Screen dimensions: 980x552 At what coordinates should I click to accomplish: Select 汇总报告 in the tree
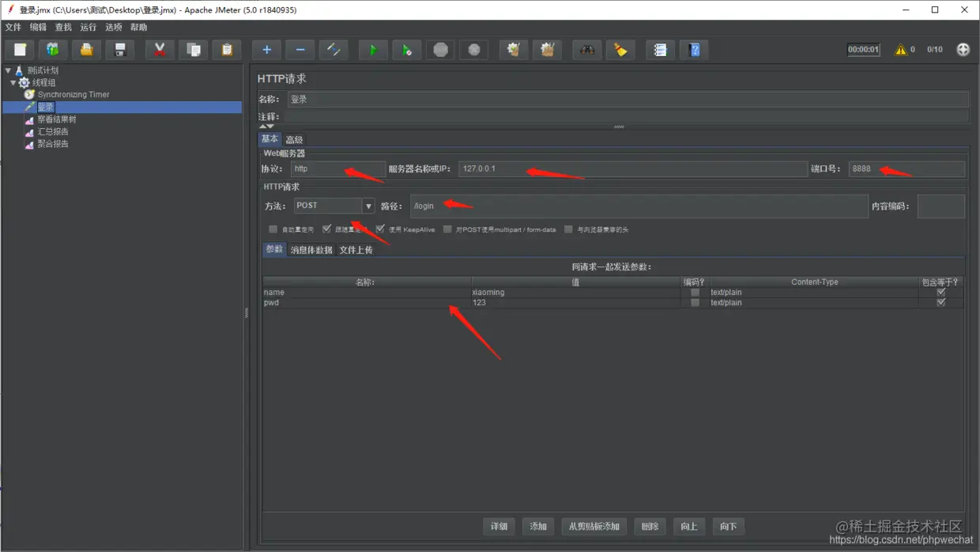[53, 132]
